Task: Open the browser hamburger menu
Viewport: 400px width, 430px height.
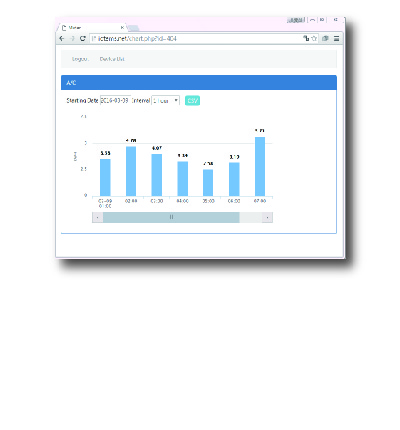Action: (337, 39)
